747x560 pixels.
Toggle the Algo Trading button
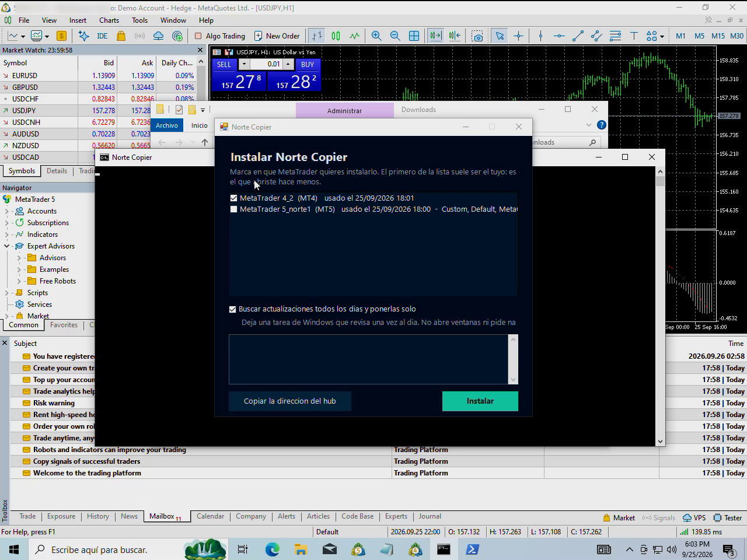[219, 36]
